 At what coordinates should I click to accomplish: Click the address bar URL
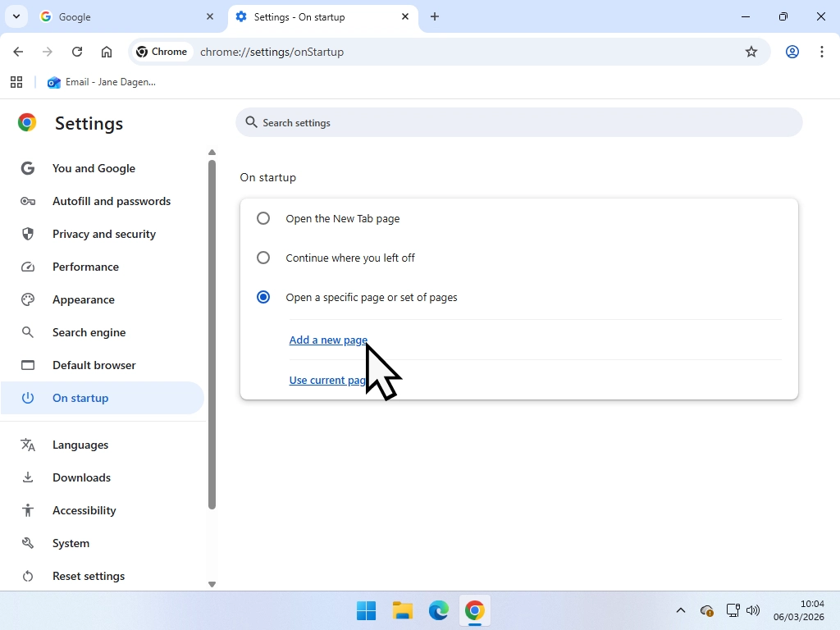point(272,52)
